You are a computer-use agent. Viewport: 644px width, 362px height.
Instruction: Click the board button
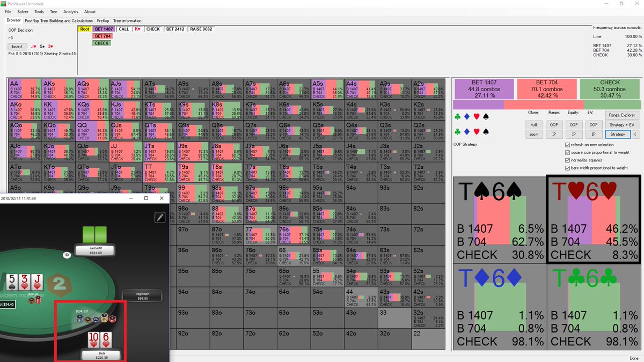pyautogui.click(x=17, y=46)
